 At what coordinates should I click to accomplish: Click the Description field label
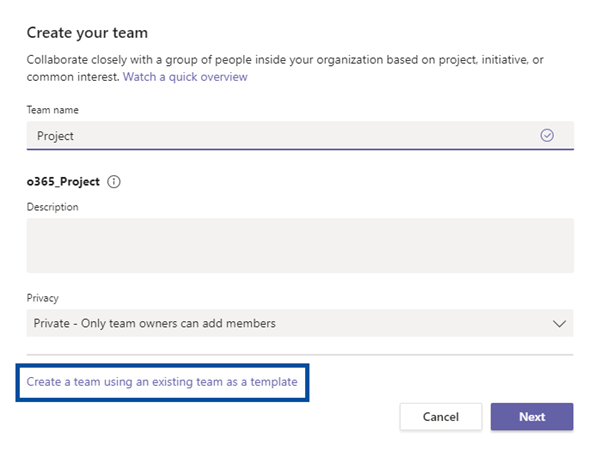pos(53,207)
